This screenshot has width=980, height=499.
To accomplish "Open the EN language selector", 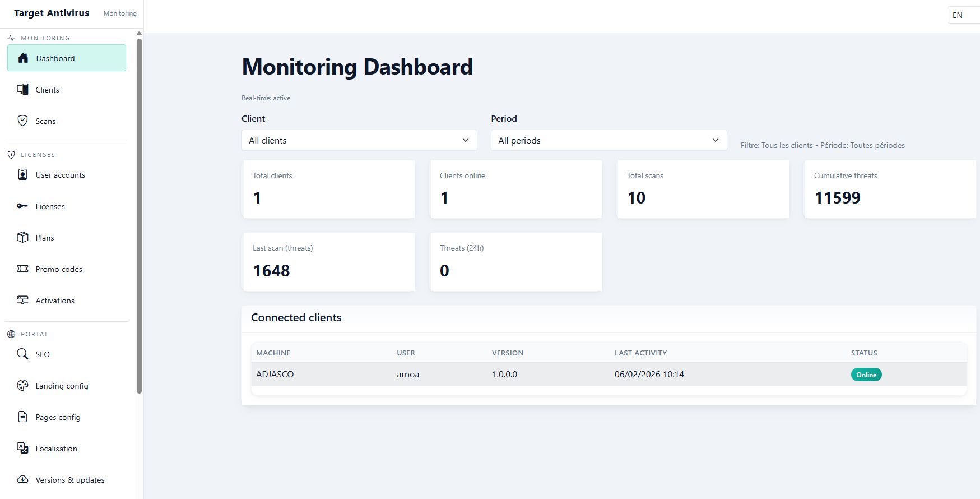I will click(962, 15).
